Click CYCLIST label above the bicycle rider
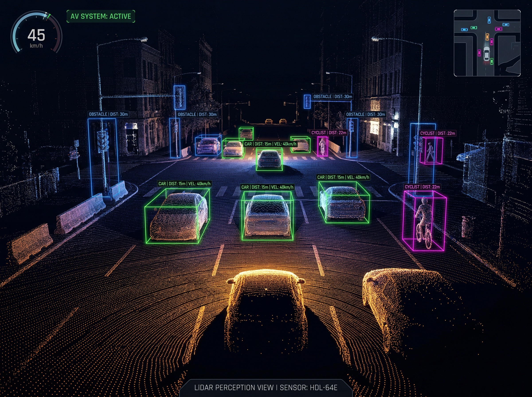 (422, 187)
